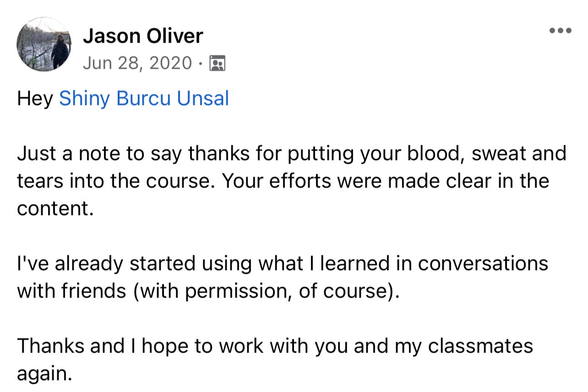Click the final word "again."
The height and width of the screenshot is (392, 588).
point(45,375)
